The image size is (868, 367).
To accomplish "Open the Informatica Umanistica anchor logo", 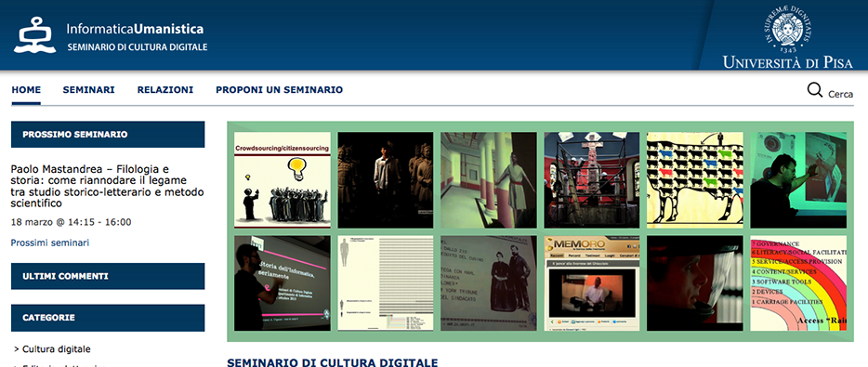I will tap(35, 35).
